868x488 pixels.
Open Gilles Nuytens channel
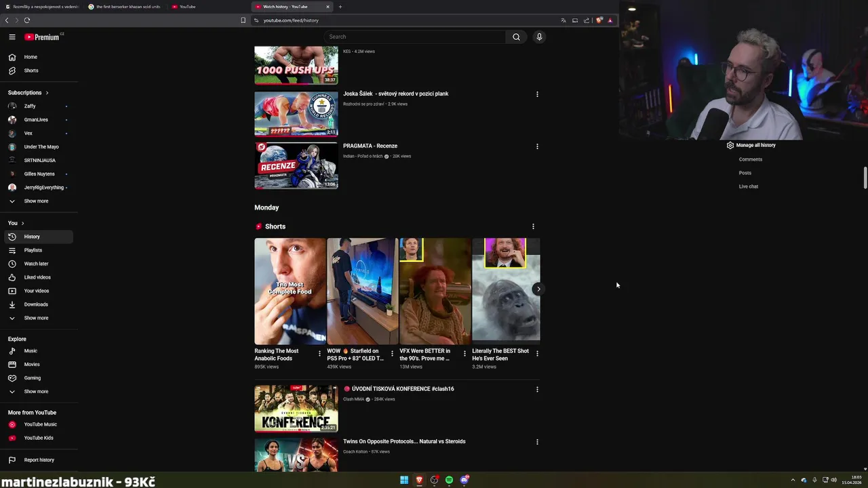[x=39, y=174]
